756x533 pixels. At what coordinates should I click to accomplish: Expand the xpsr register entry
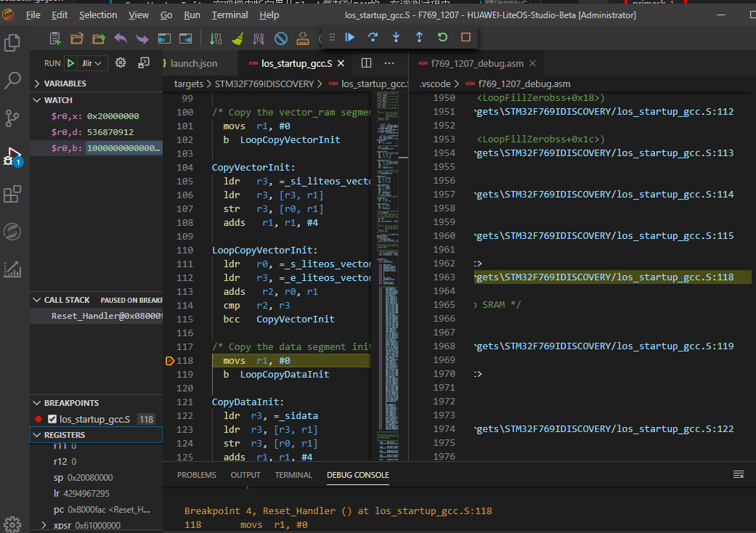point(44,525)
